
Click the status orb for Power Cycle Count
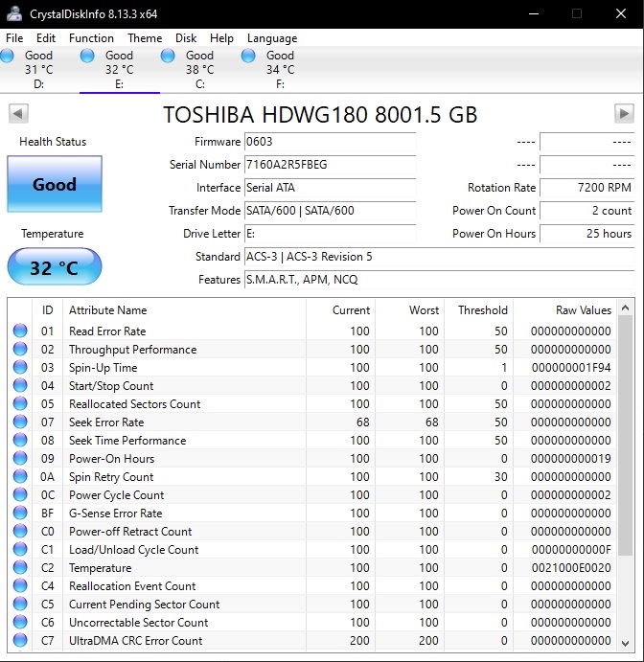(20, 494)
